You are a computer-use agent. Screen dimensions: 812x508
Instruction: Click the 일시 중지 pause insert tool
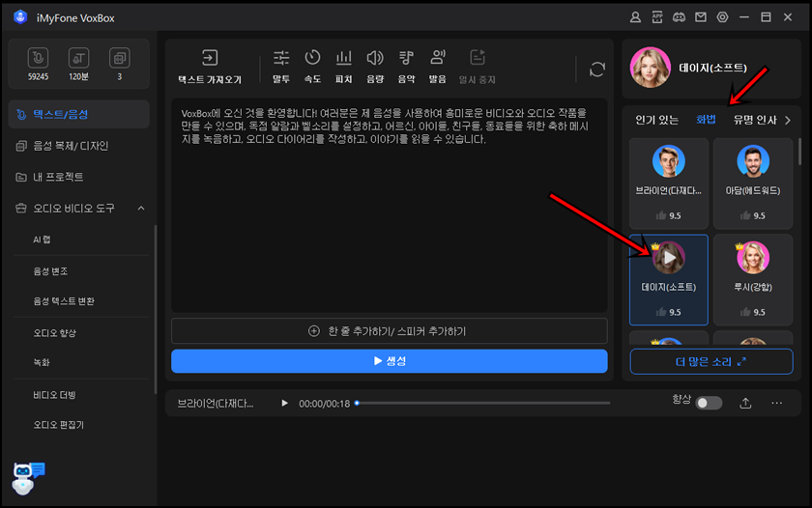(x=477, y=67)
